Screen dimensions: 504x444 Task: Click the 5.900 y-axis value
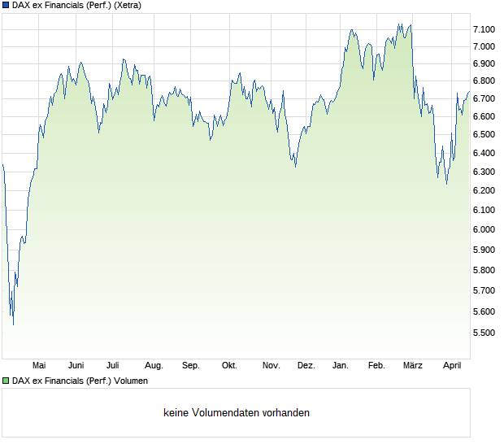coord(484,250)
